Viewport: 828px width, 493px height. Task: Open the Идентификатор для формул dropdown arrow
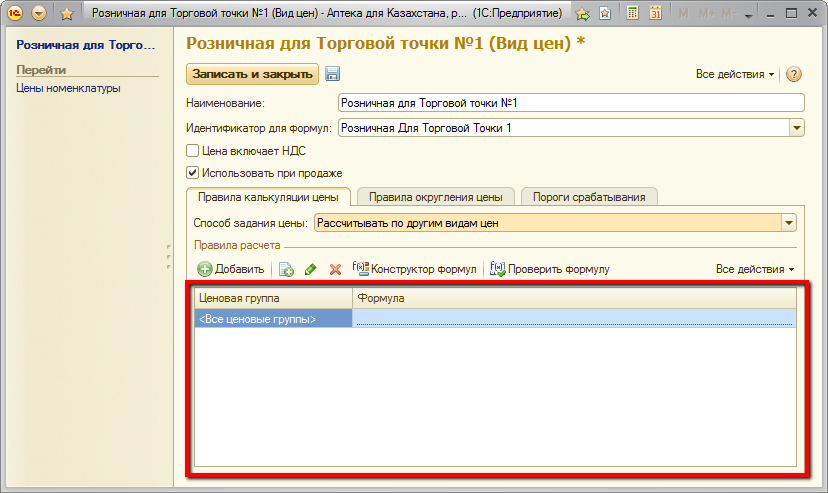[x=797, y=127]
